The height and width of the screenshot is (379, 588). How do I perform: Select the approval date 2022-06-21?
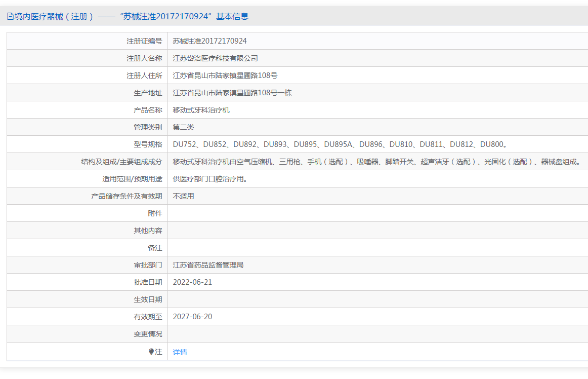pyautogui.click(x=193, y=282)
